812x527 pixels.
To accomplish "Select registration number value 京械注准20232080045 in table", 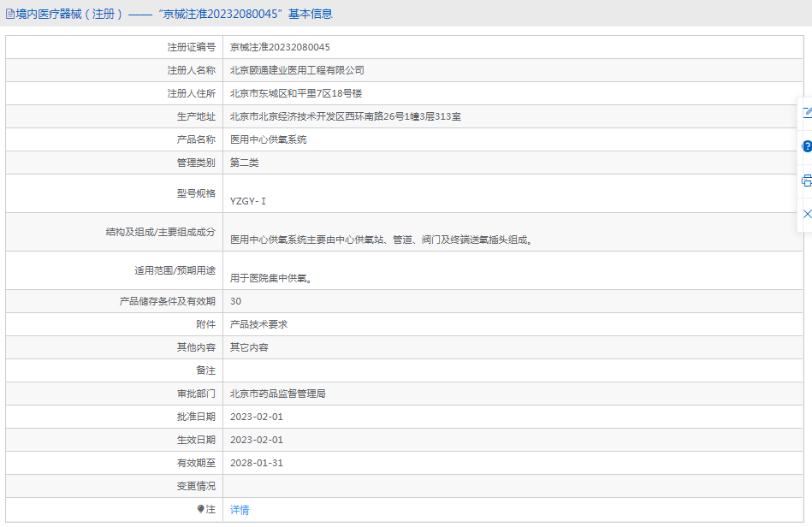I will (x=280, y=47).
